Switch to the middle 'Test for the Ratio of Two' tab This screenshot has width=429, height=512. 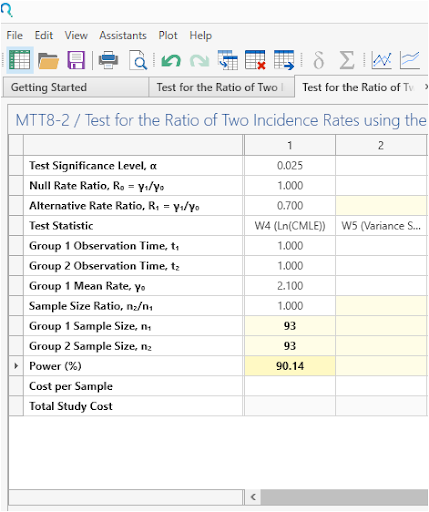pos(221,87)
